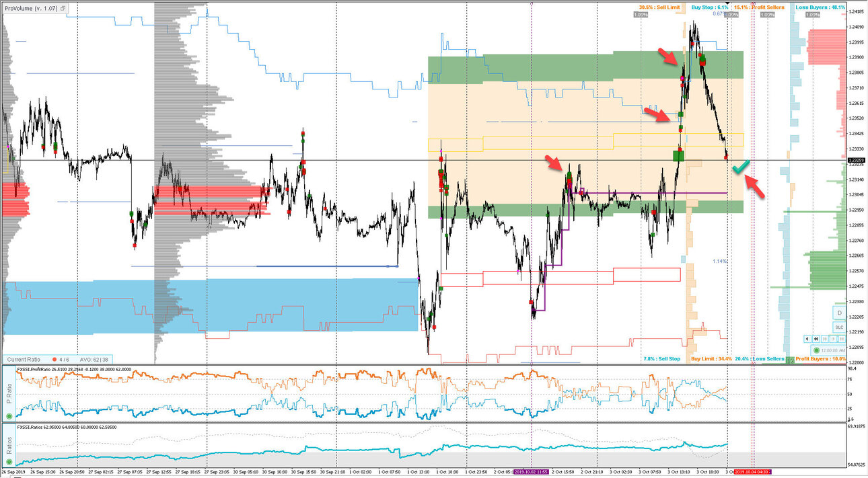
Task: Toggle the P.Ratio panel green indicator
Action: tap(9, 417)
